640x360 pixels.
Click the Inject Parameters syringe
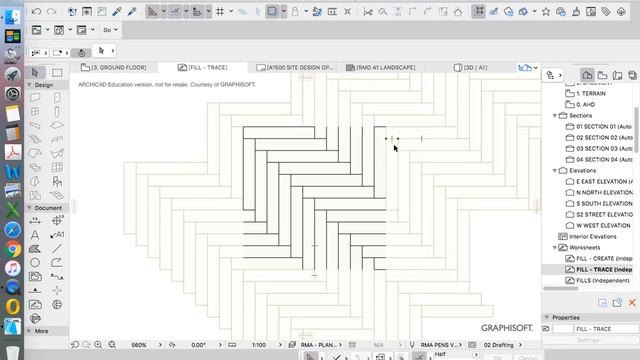(131, 11)
